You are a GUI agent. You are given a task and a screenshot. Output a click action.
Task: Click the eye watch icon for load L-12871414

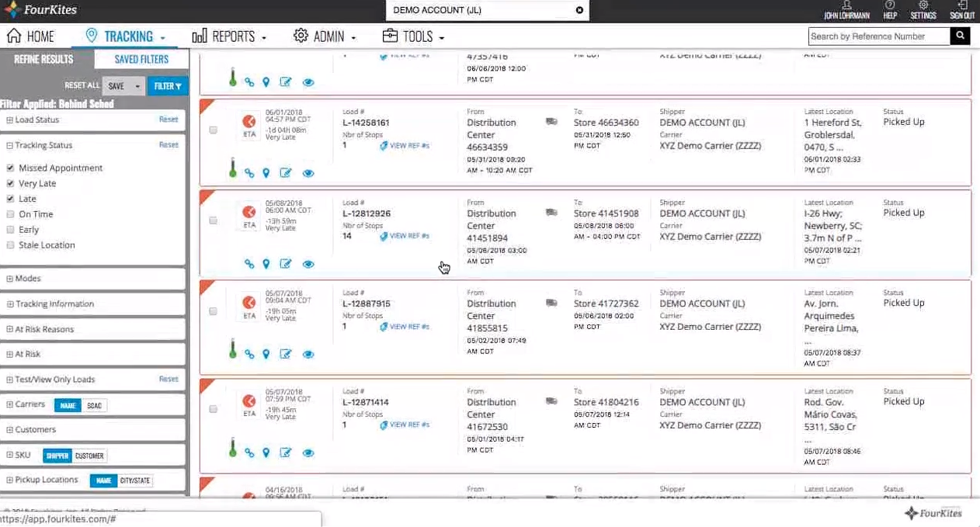[x=308, y=453]
